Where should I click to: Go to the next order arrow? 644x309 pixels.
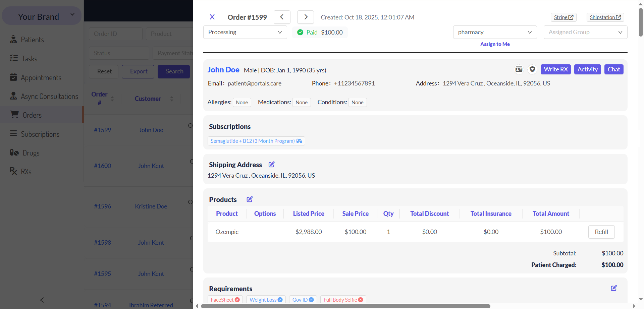[x=306, y=17]
